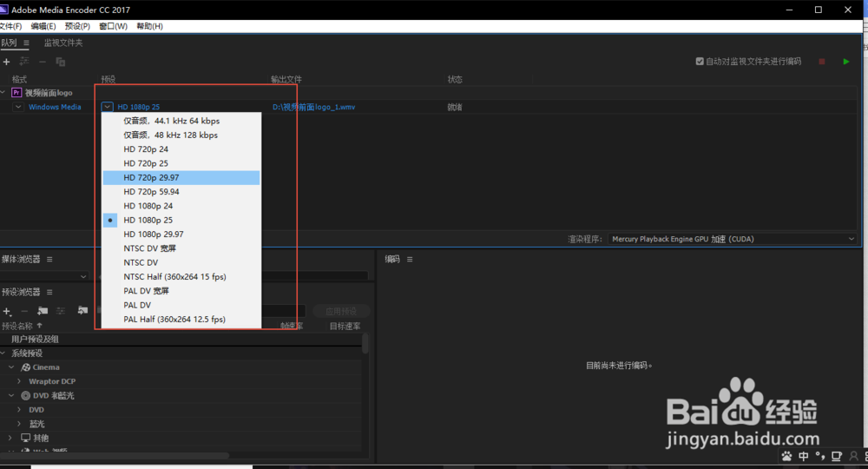868x469 pixels.
Task: Click create new preset plus icon
Action: [7, 312]
